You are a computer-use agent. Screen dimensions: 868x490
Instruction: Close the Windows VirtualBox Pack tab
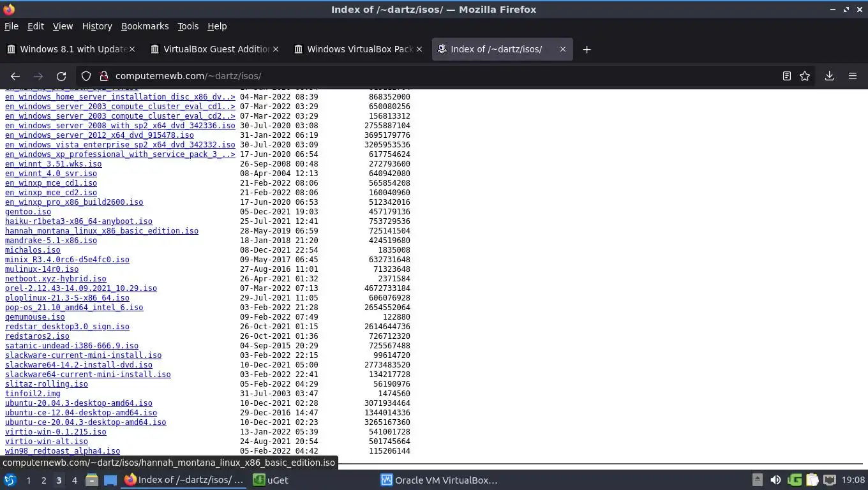coord(419,49)
